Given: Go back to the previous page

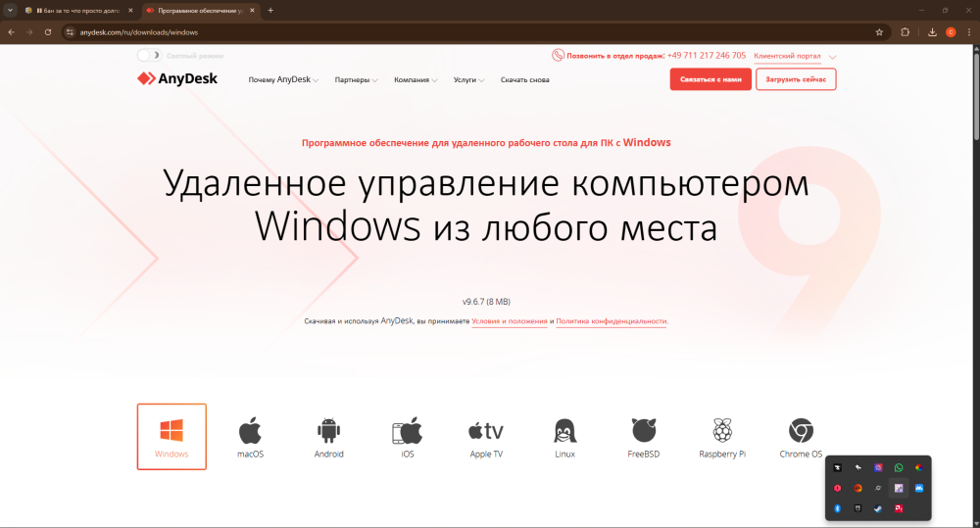Looking at the screenshot, I should click(11, 32).
